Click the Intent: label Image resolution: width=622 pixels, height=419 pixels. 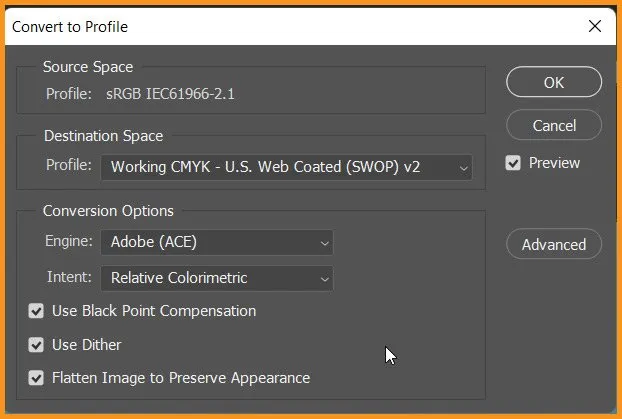(69, 277)
